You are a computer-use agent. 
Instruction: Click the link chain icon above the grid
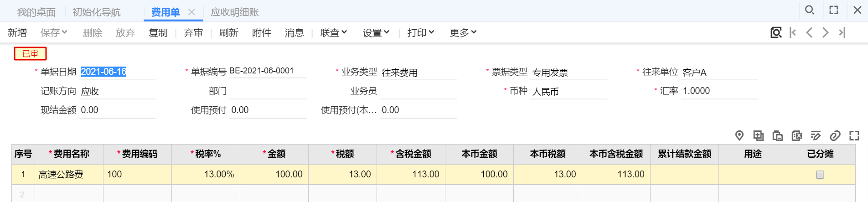tap(835, 135)
